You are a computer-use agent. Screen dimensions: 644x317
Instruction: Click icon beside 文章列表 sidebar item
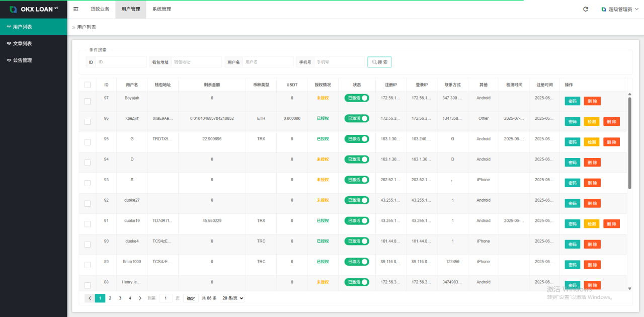(9, 44)
